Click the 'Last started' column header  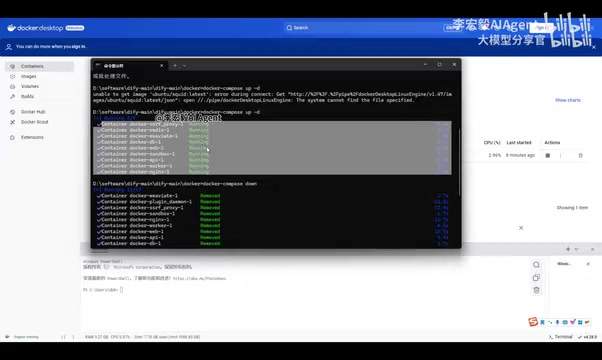click(x=519, y=143)
